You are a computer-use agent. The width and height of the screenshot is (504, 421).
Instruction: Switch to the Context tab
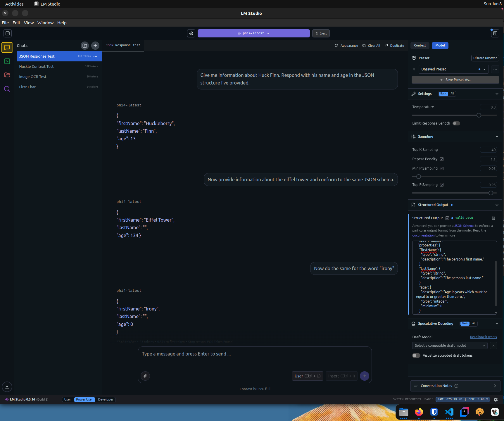pos(420,45)
